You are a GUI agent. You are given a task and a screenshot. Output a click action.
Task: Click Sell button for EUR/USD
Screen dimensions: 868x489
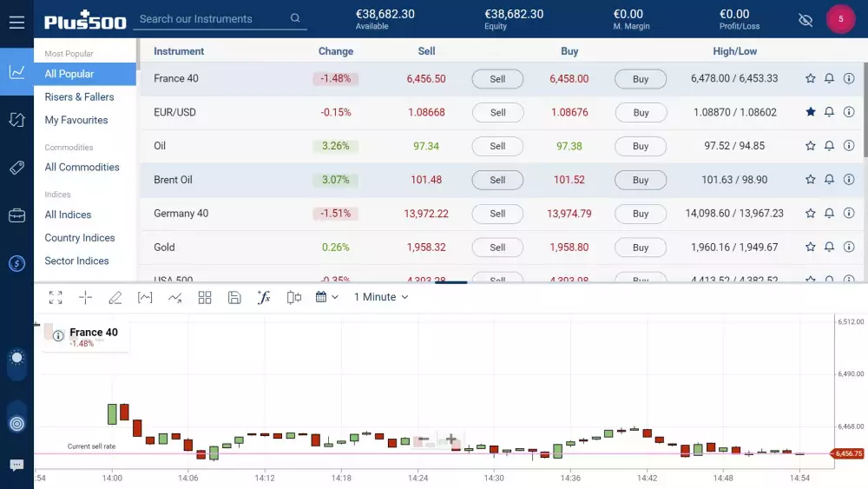pos(497,112)
